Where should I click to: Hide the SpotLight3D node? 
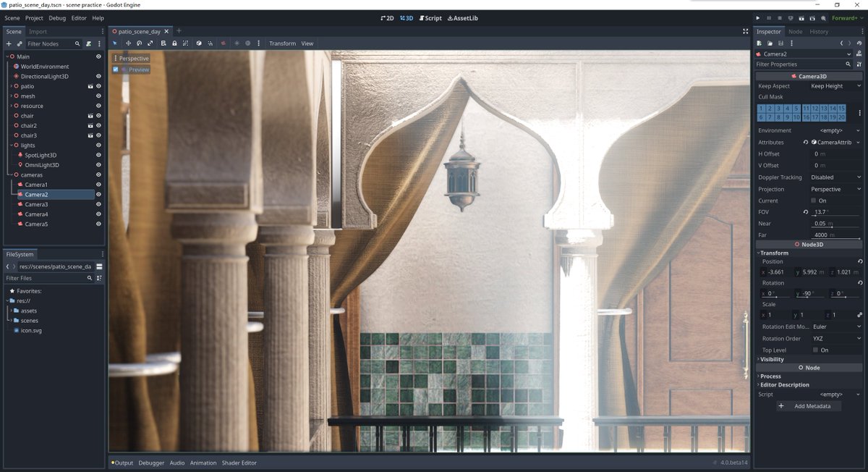pyautogui.click(x=98, y=155)
